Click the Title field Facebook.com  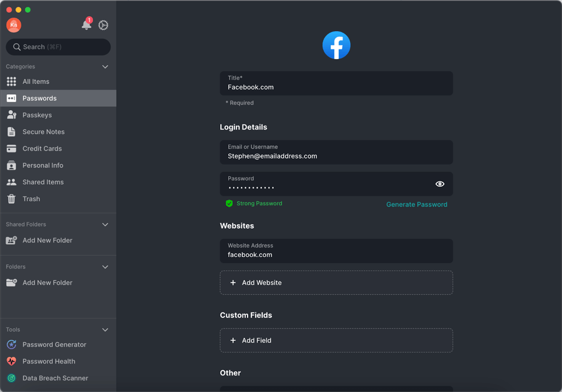(x=336, y=83)
